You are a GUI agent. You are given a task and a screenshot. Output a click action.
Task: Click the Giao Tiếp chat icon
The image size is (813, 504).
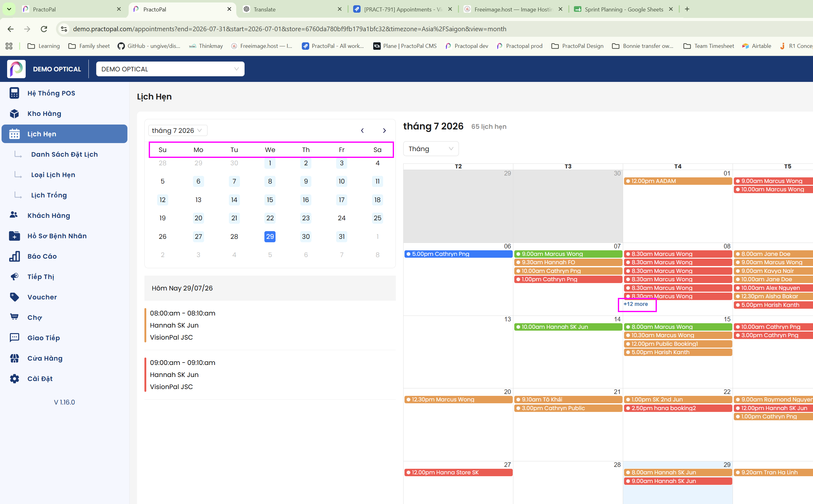pyautogui.click(x=14, y=338)
